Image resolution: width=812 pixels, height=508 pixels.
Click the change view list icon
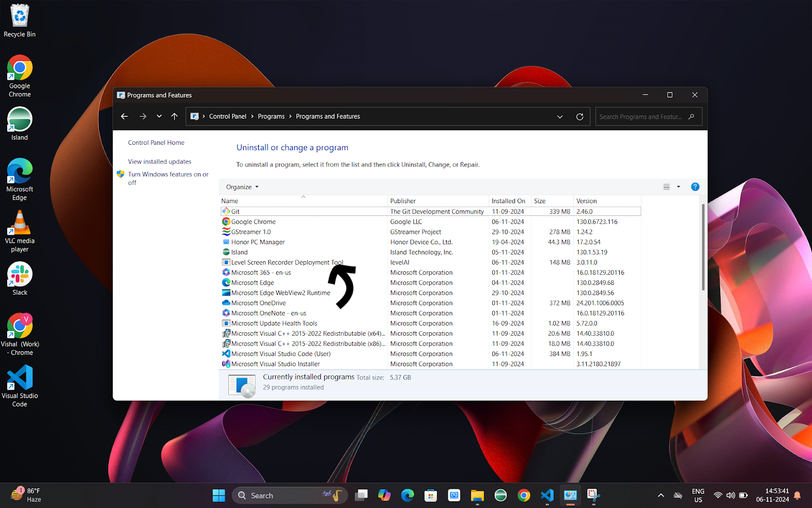coord(666,187)
